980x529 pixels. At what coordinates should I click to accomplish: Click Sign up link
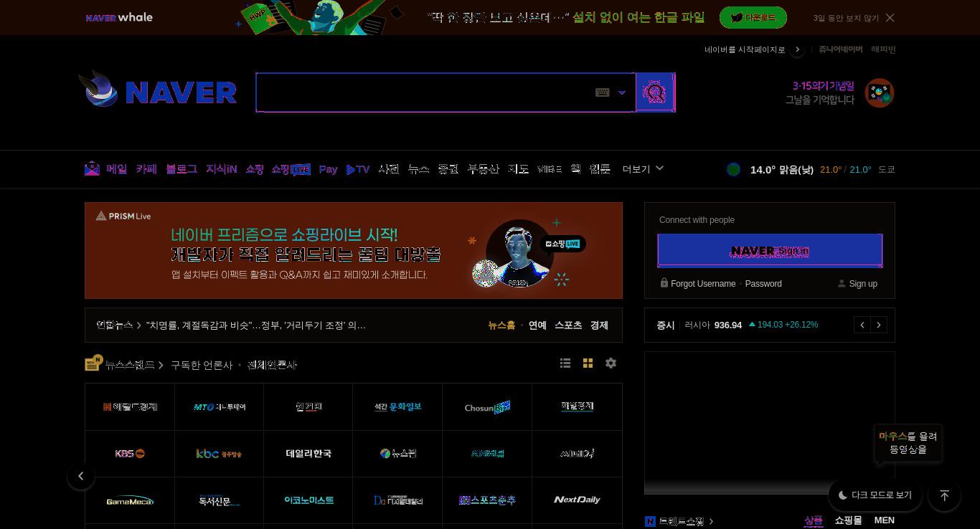(863, 284)
